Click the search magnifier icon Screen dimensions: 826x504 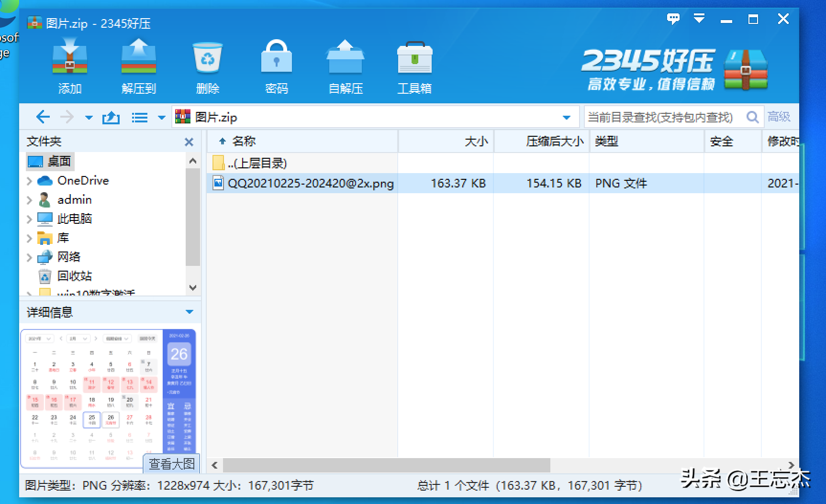[x=752, y=117]
